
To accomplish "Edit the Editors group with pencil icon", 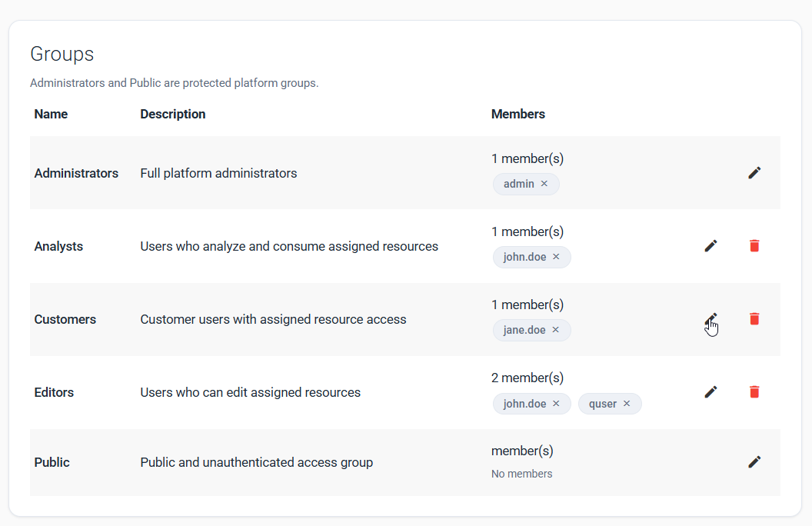I will click(x=711, y=392).
